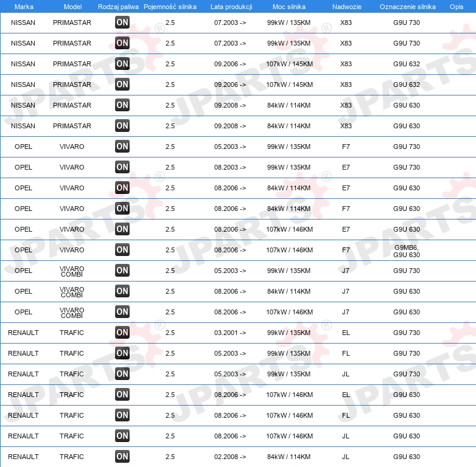Click the 'G9MB6, G9U 630' engine code cell

coord(407,251)
